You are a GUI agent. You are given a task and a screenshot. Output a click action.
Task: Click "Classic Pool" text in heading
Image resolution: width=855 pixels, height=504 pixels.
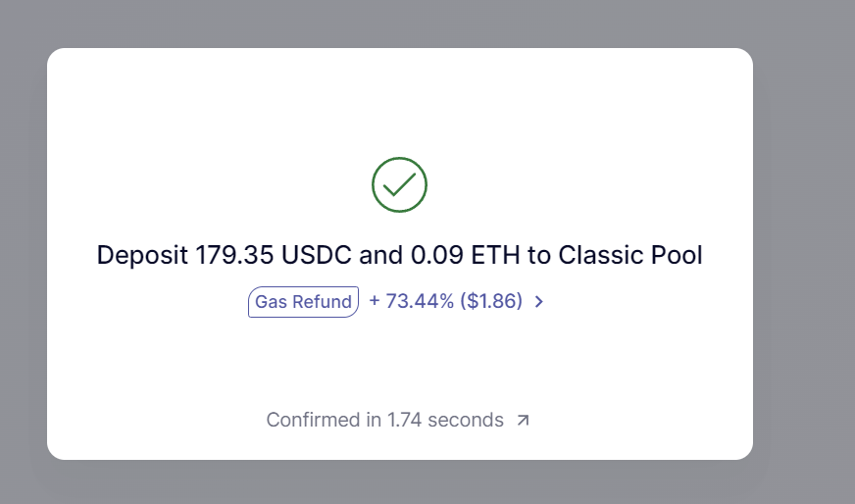(630, 255)
